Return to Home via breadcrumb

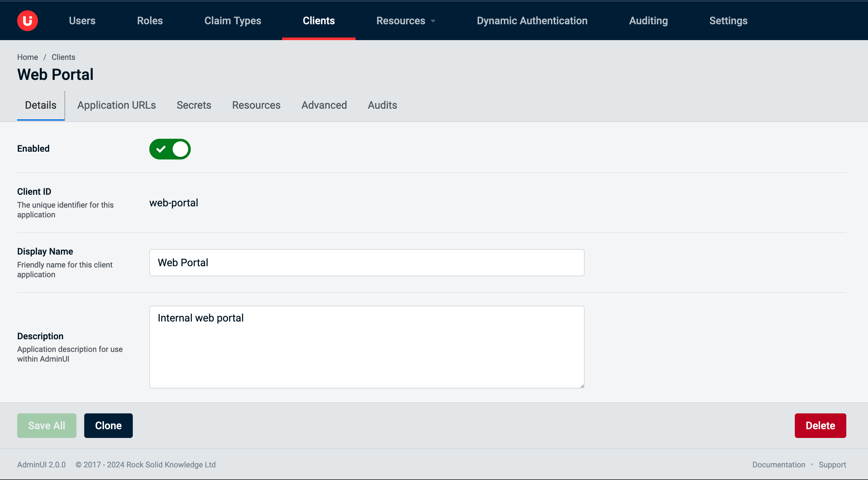pyautogui.click(x=27, y=57)
